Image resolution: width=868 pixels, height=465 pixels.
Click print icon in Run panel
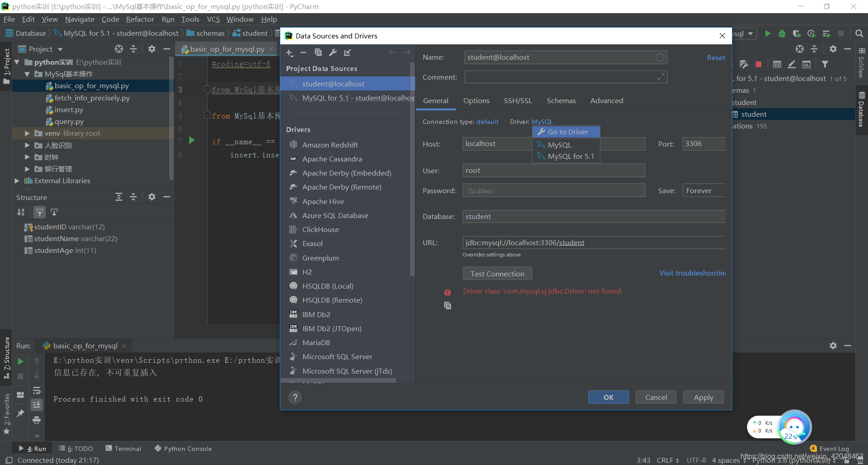coord(37,420)
